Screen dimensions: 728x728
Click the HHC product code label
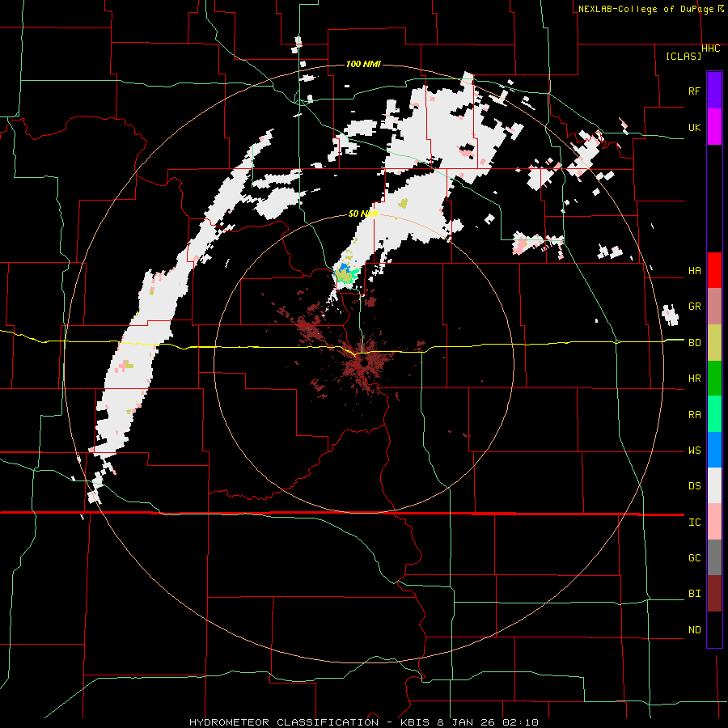point(711,49)
